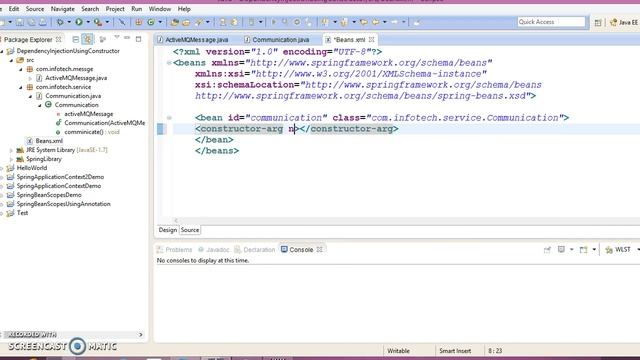640x360 pixels.
Task: Click the New Java Class icon
Action: [x=151, y=22]
